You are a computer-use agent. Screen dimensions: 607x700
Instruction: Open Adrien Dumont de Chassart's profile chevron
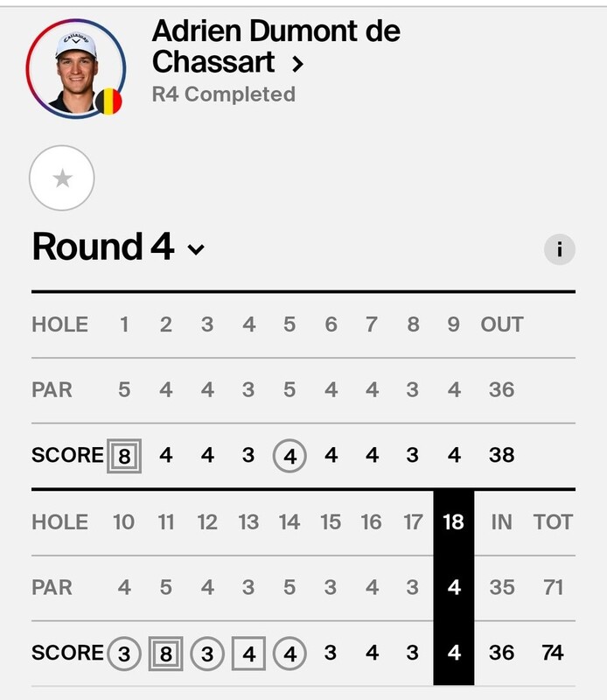tap(297, 64)
